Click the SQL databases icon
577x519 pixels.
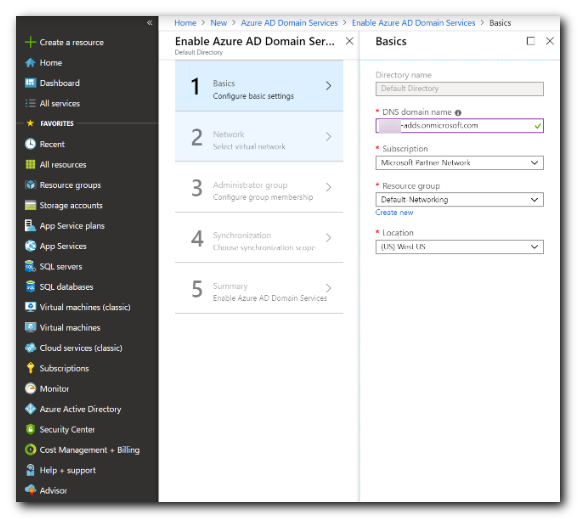pyautogui.click(x=30, y=287)
